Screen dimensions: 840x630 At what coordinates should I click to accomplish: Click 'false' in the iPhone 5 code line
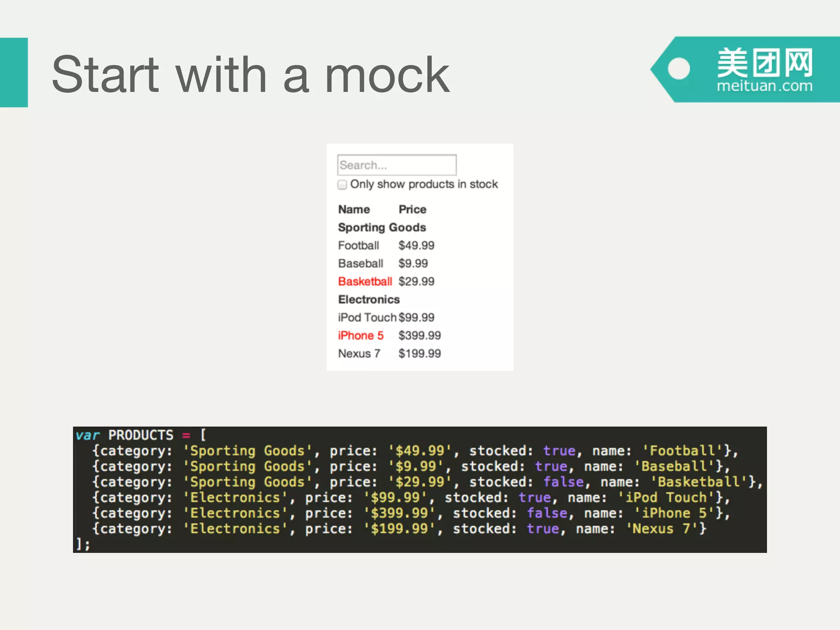pyautogui.click(x=547, y=513)
